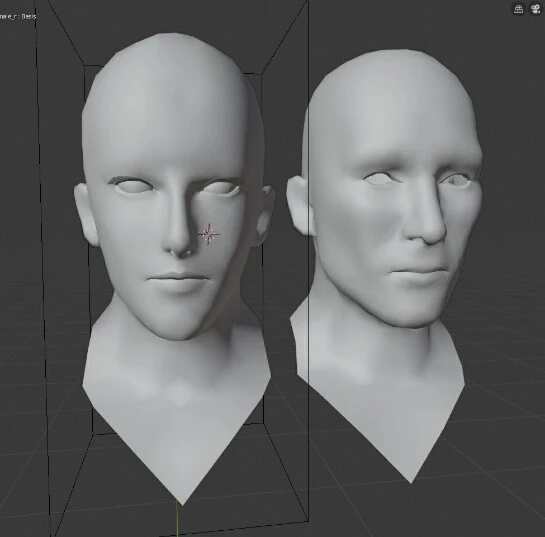545x537 pixels.
Task: Click the right bust's pointed bottom tip
Action: click(x=411, y=479)
